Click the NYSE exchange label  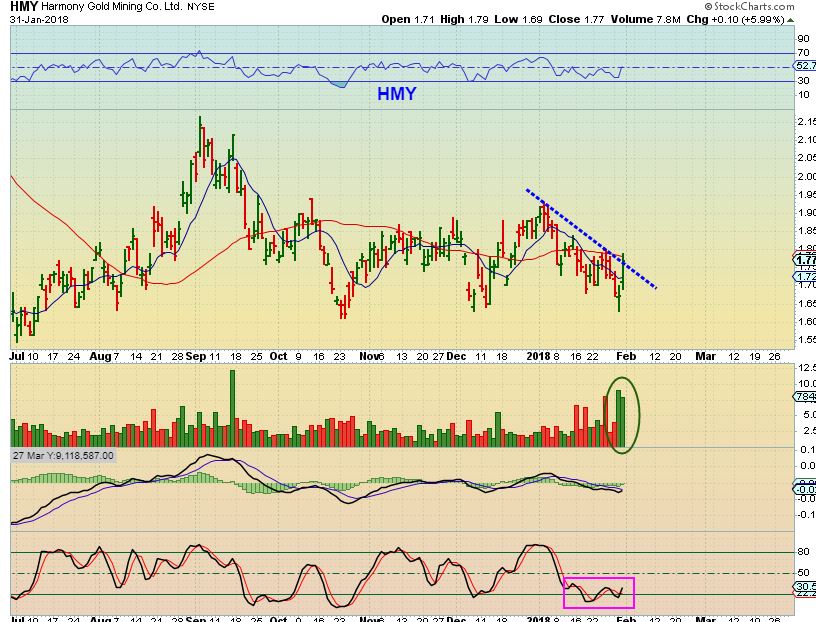pos(200,7)
